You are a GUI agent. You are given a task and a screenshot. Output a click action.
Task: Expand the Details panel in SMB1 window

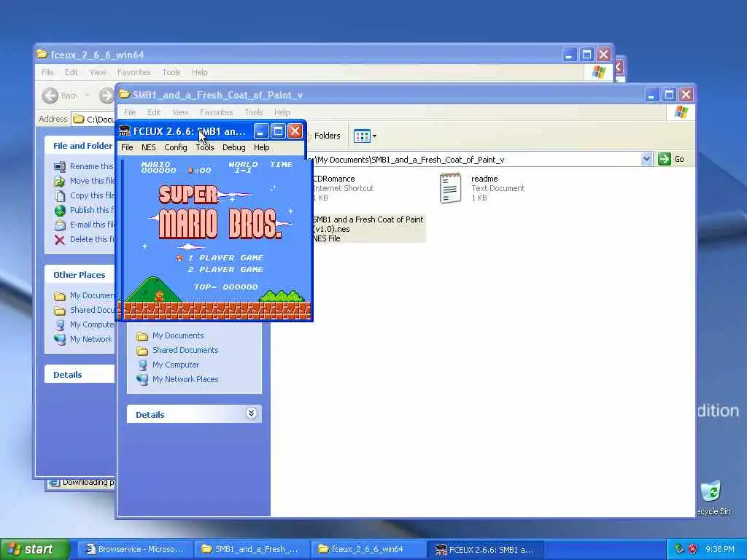coord(251,413)
